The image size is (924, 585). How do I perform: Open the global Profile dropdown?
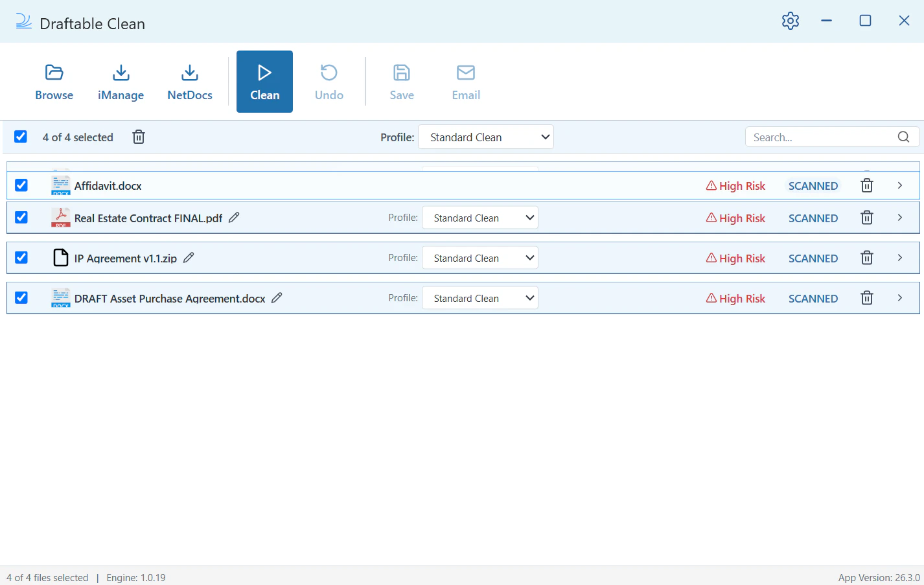pos(485,137)
